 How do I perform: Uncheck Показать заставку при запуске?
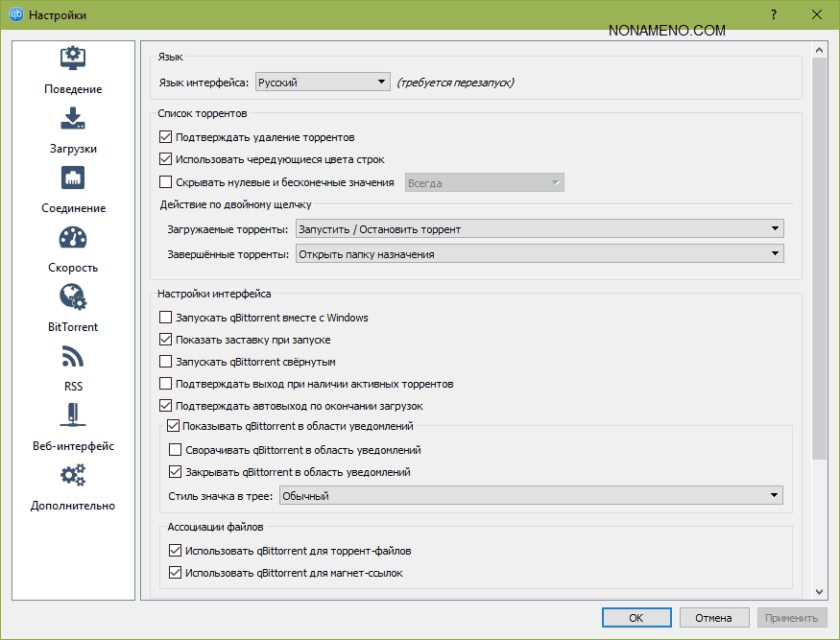coord(166,340)
